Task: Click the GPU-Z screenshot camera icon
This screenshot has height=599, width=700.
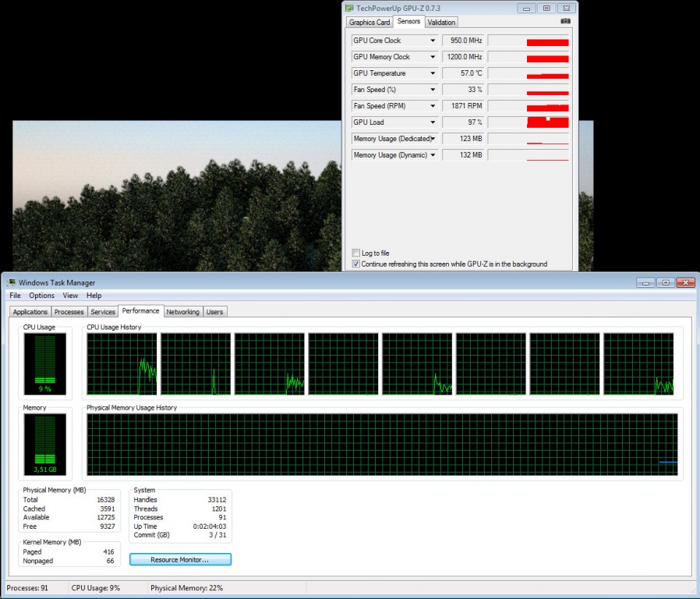Action: pyautogui.click(x=565, y=21)
